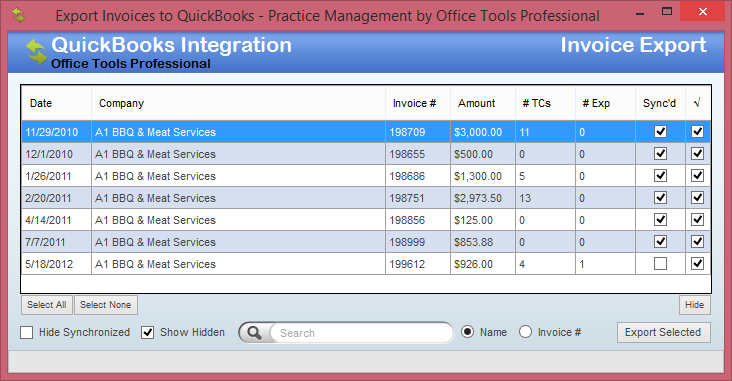Click the Hide button

695,305
